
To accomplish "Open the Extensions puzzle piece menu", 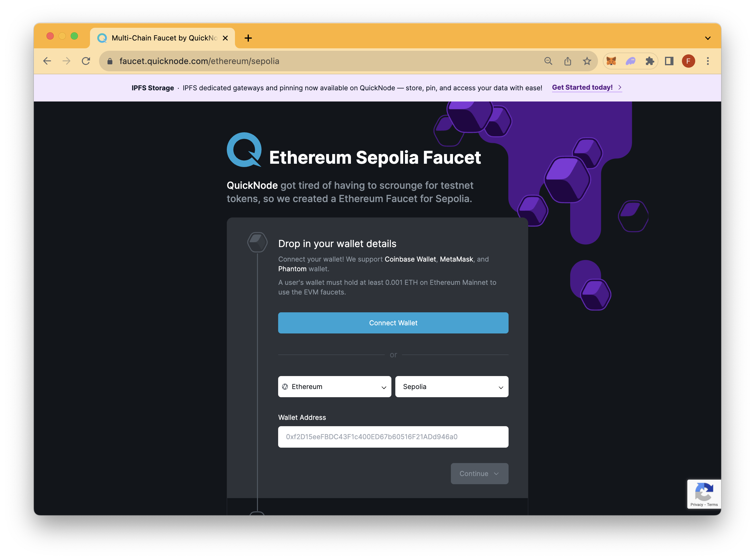I will click(650, 61).
